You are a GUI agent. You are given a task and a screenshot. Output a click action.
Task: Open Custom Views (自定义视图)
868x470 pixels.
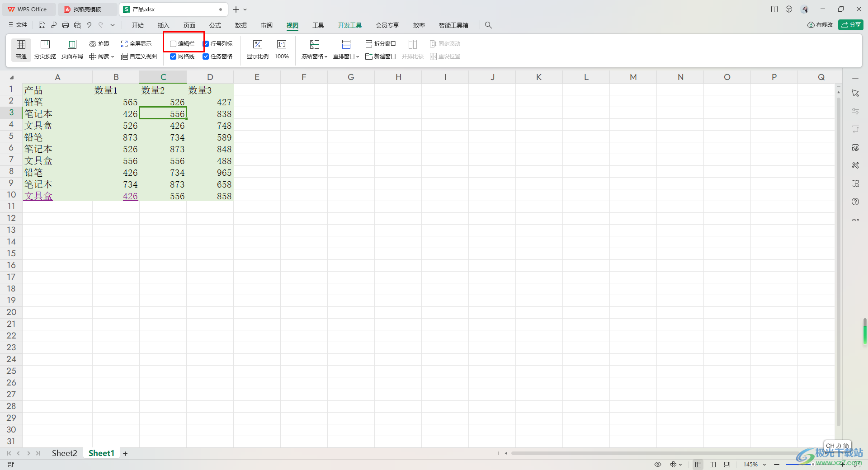click(139, 56)
